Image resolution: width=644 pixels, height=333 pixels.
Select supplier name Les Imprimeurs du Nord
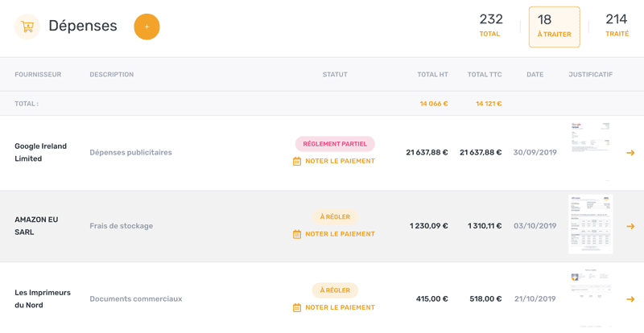pos(43,299)
